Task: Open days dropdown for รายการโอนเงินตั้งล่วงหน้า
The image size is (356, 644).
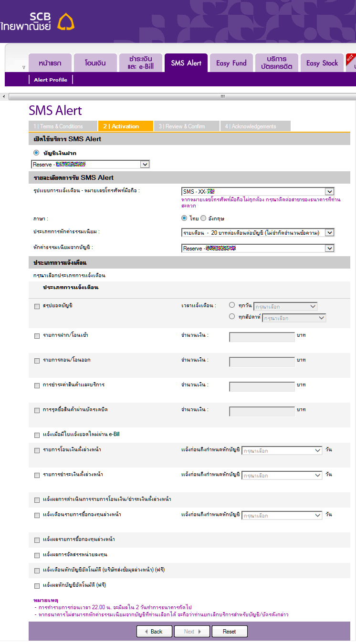Action: (x=282, y=450)
